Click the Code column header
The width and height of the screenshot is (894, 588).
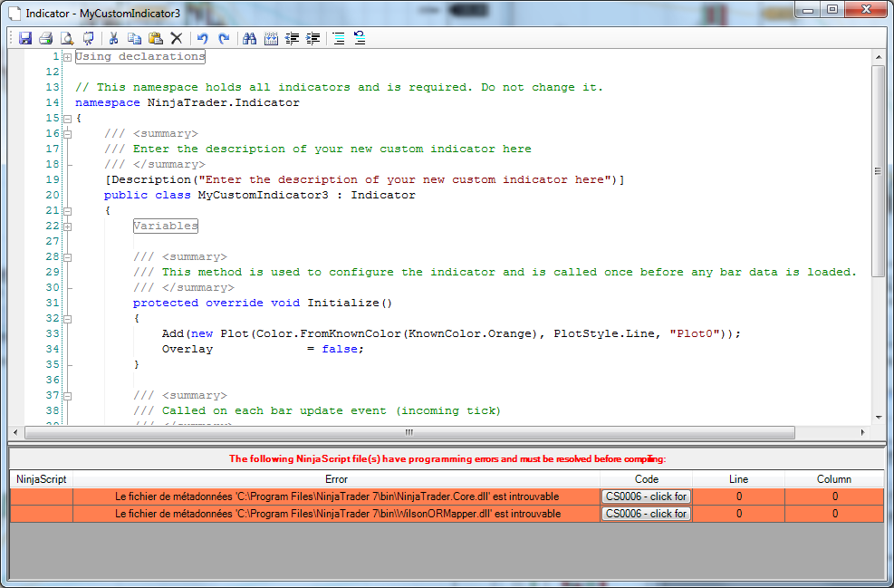tap(647, 479)
